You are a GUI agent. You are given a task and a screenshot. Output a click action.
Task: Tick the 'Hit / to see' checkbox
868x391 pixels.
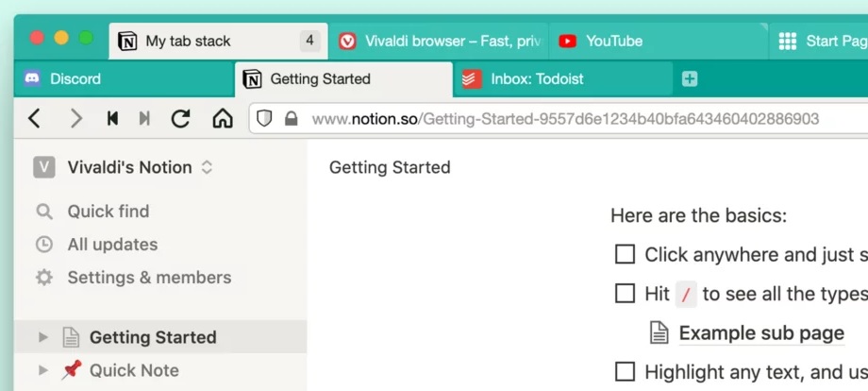coord(625,294)
